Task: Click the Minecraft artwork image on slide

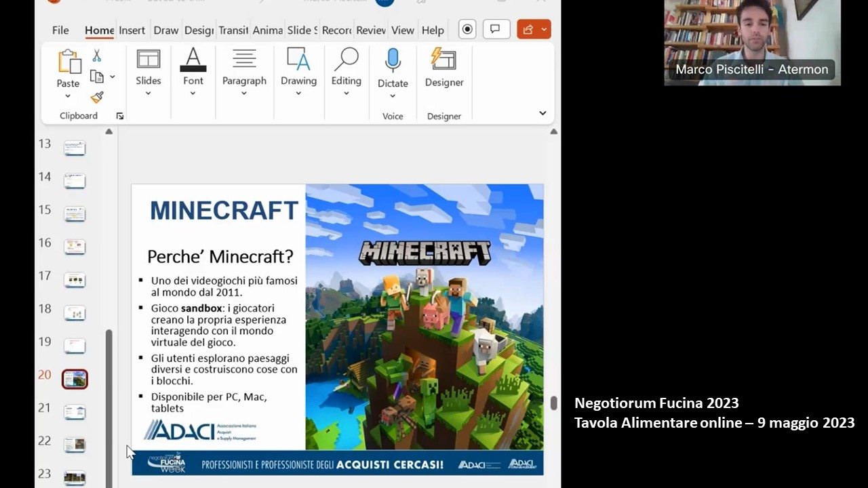Action: 425,317
